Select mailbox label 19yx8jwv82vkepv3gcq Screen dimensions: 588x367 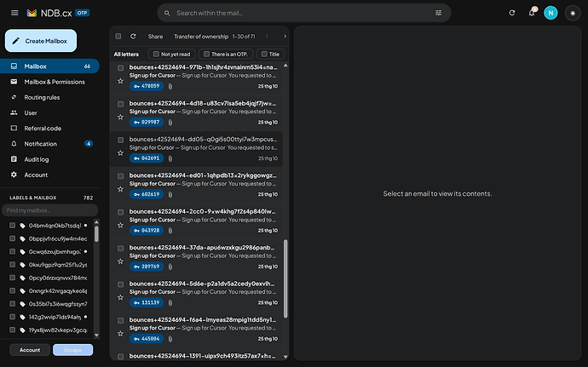tap(58, 330)
